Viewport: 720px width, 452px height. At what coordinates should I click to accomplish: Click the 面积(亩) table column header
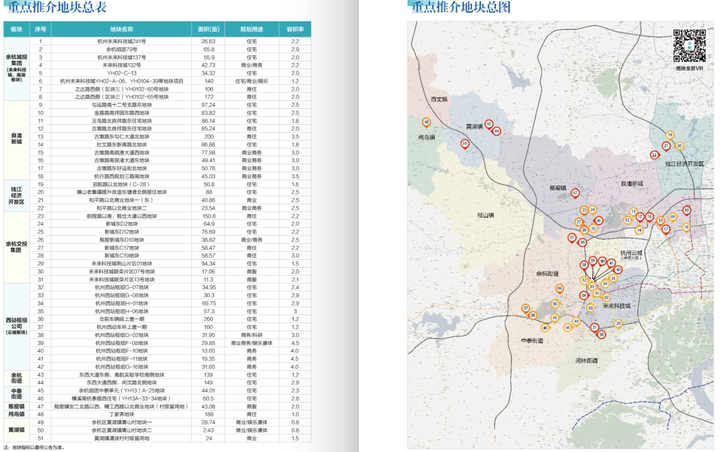[208, 29]
